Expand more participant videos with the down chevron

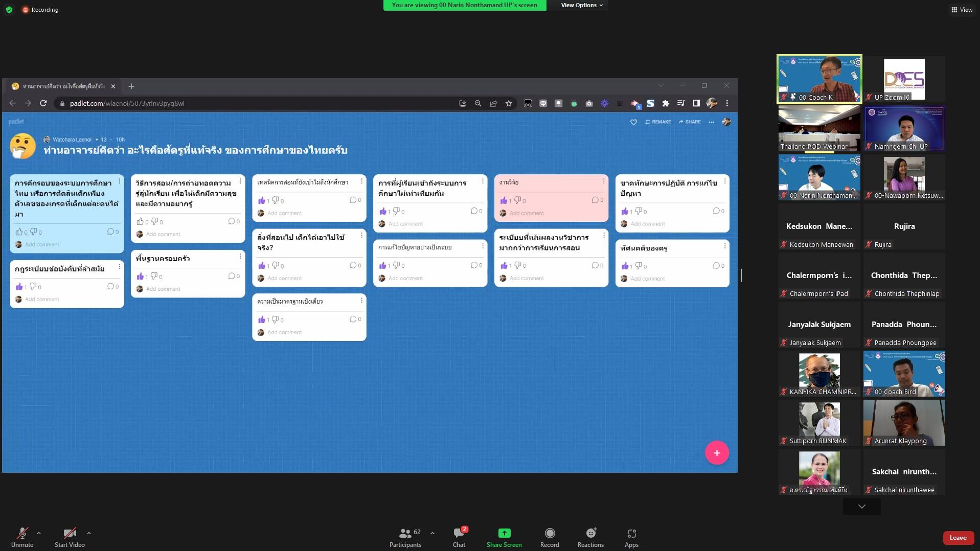(862, 507)
